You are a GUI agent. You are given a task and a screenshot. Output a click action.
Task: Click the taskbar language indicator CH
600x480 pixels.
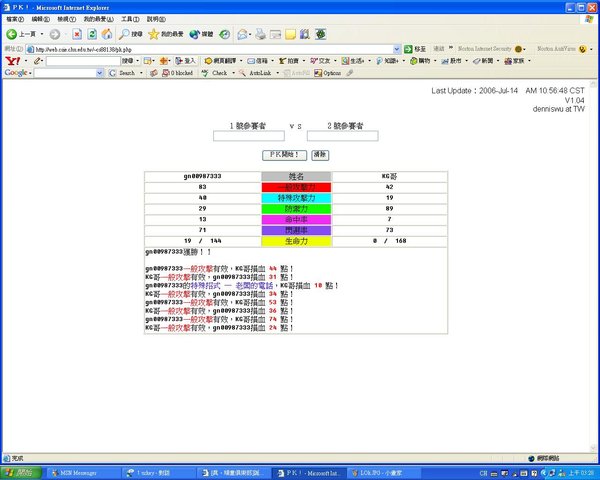483,473
